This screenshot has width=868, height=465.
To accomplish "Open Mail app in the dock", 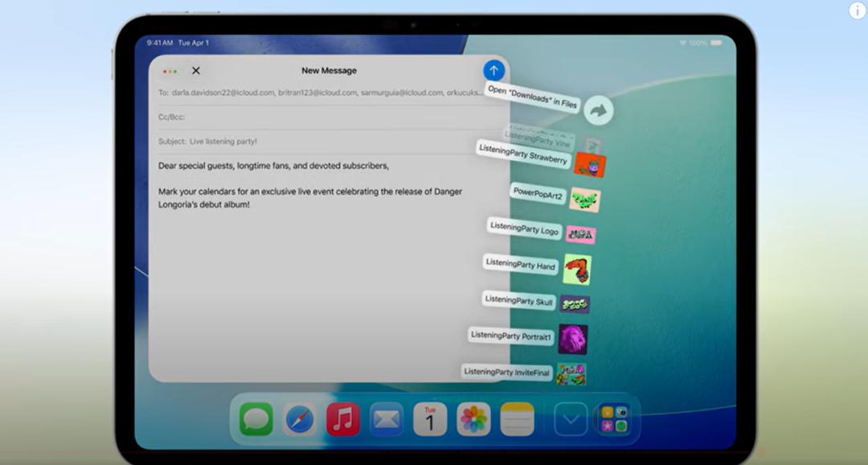I will [387, 419].
